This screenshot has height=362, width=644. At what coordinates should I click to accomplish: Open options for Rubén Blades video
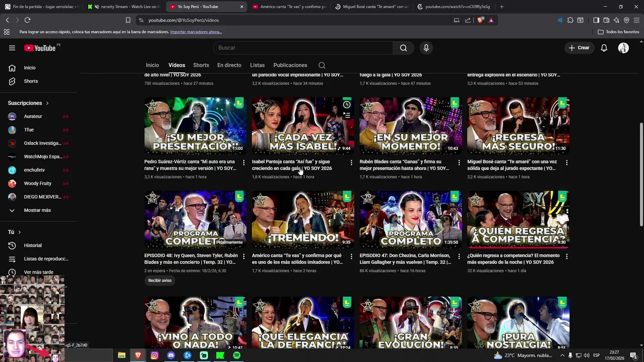click(459, 162)
